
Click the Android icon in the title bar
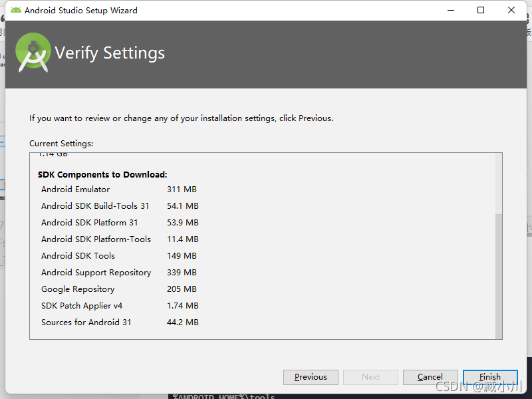coord(15,10)
